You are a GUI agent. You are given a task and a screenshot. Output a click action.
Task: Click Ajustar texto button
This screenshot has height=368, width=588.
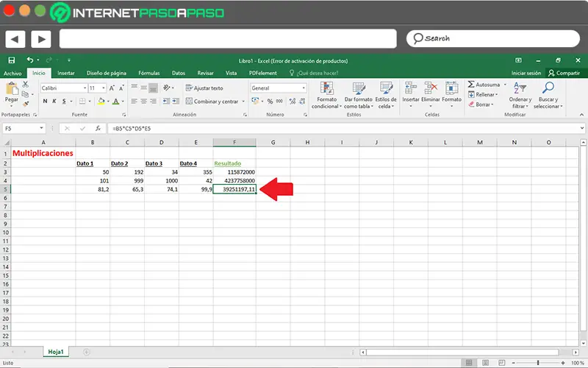pyautogui.click(x=204, y=88)
